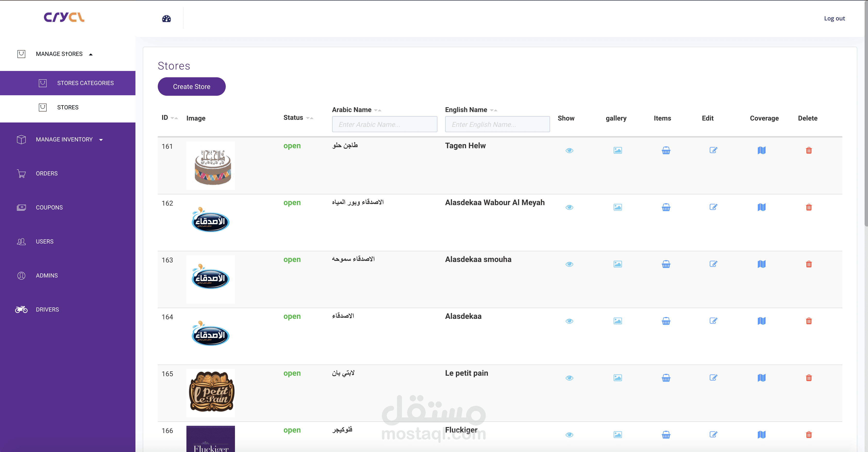
Task: Click the Enter English Name filter field
Action: 497,124
